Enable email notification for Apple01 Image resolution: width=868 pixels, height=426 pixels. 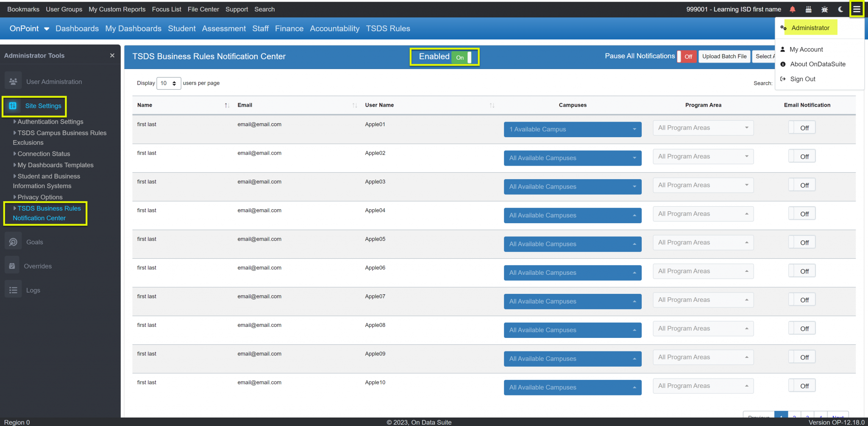click(x=801, y=127)
